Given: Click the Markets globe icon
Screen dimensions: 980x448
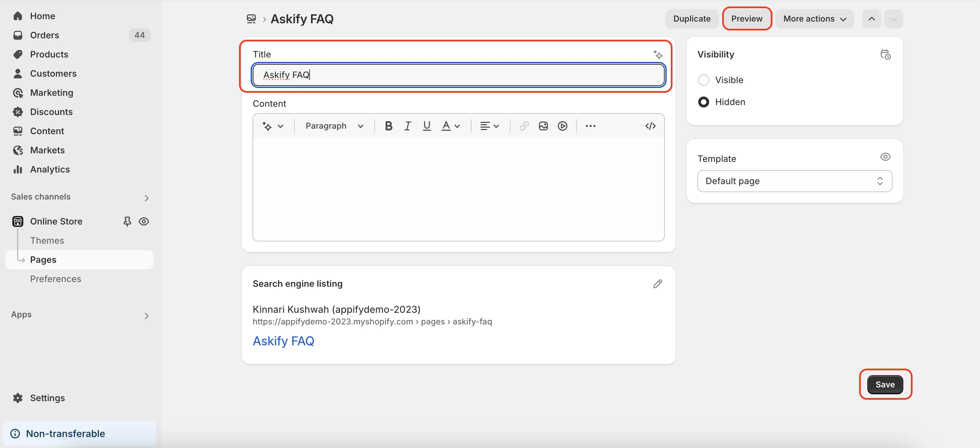Looking at the screenshot, I should pyautogui.click(x=17, y=150).
